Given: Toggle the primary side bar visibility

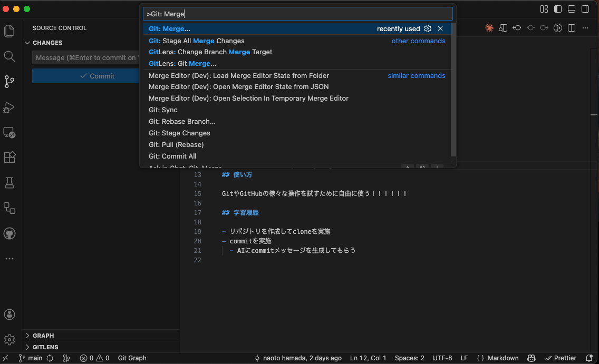Looking at the screenshot, I should click(558, 9).
